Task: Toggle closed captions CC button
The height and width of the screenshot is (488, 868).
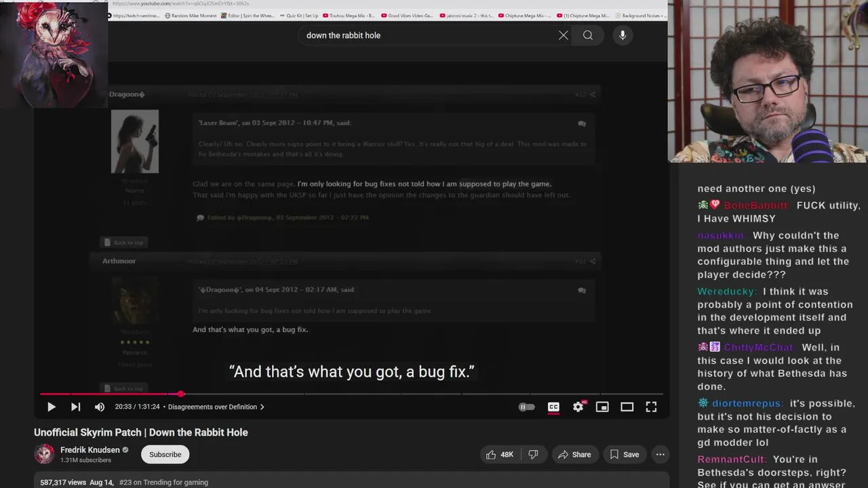Action: (553, 407)
